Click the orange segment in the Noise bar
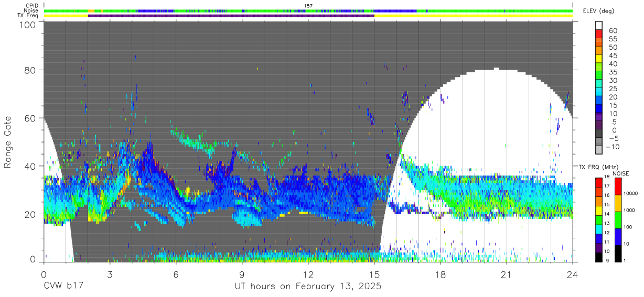 (91, 10)
